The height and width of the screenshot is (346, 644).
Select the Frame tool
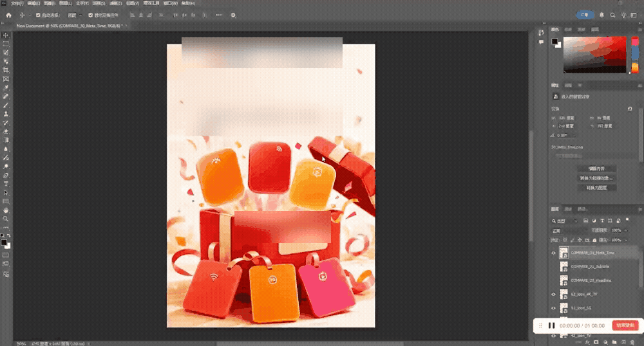coord(6,78)
